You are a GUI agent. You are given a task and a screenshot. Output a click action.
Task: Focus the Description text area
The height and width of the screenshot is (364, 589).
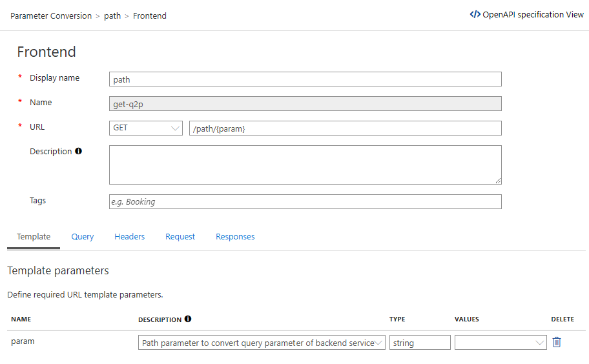305,165
